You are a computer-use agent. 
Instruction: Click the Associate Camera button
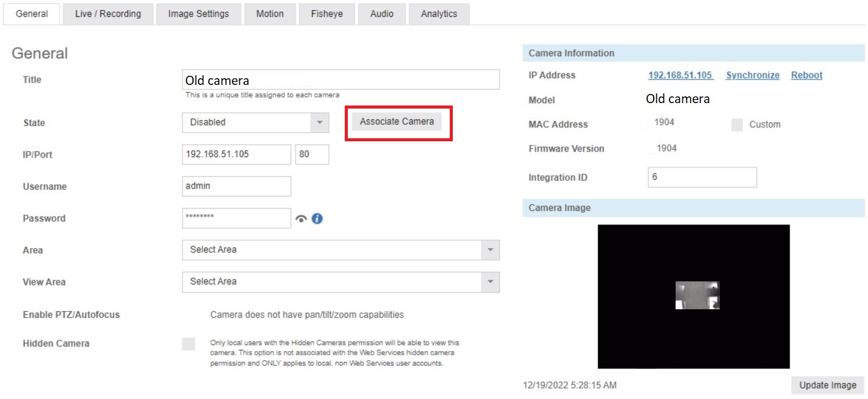396,121
